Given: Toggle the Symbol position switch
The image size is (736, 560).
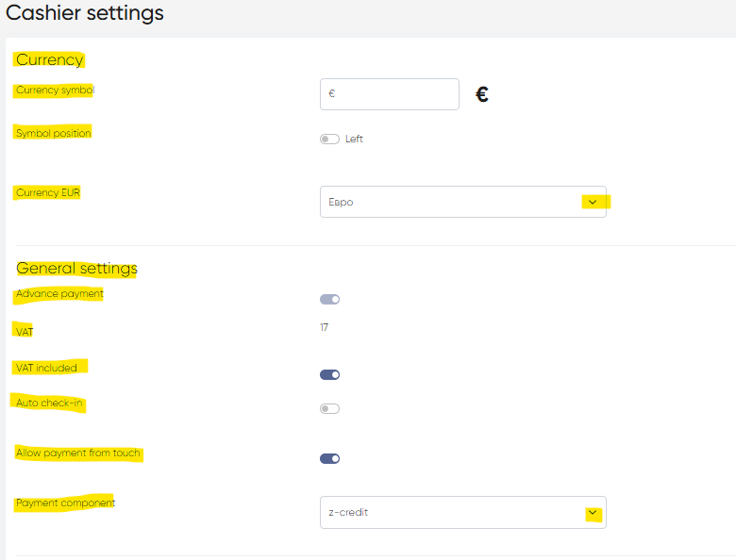Looking at the screenshot, I should coord(329,140).
